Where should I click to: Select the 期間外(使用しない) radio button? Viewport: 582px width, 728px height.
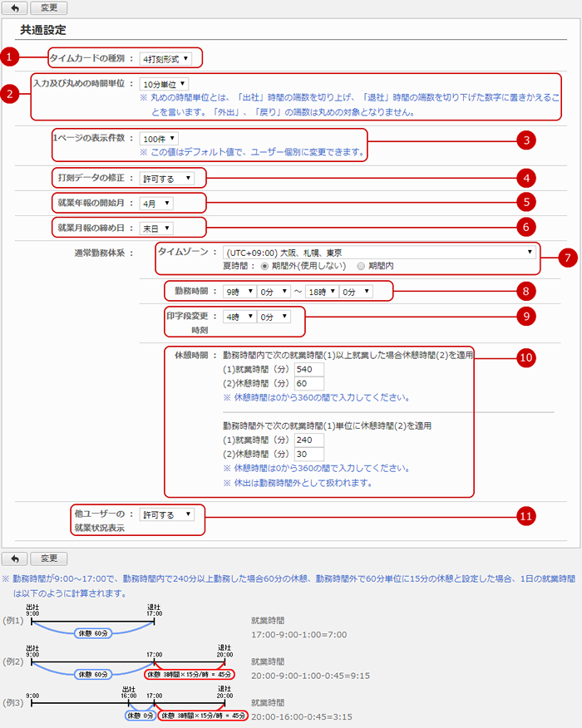265,267
